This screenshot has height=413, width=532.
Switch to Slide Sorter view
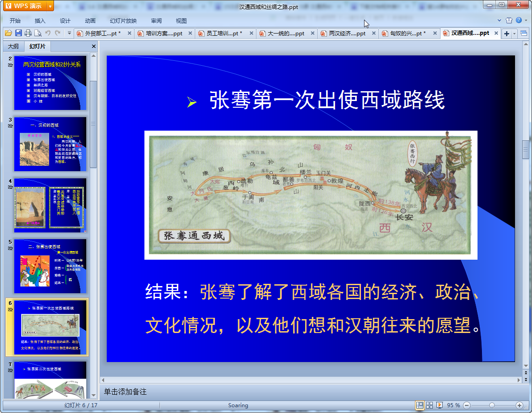coord(430,405)
